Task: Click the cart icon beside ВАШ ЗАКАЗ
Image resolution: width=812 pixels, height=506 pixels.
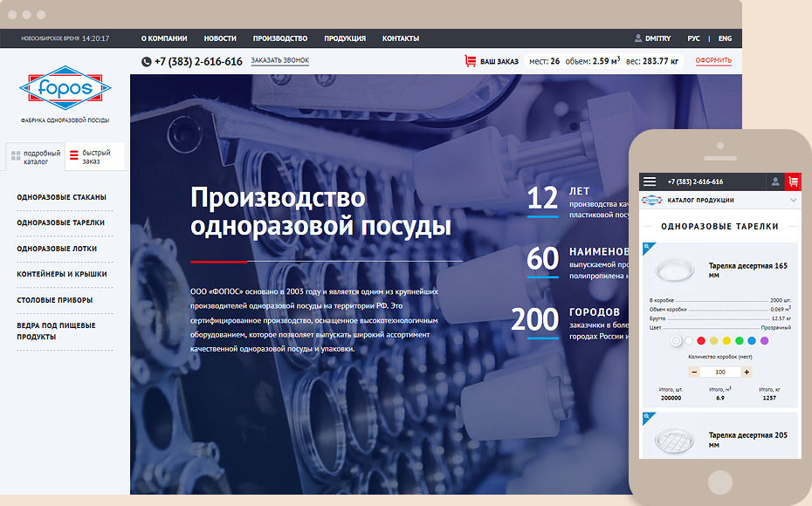Action: [471, 61]
